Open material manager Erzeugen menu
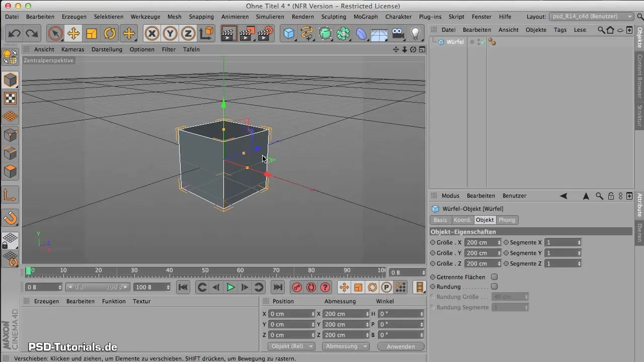 [46, 301]
